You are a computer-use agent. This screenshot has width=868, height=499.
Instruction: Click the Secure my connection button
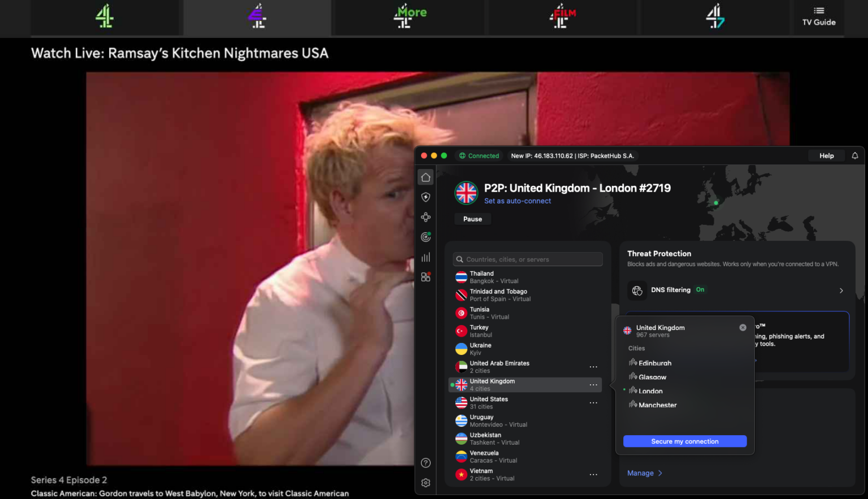(x=685, y=441)
